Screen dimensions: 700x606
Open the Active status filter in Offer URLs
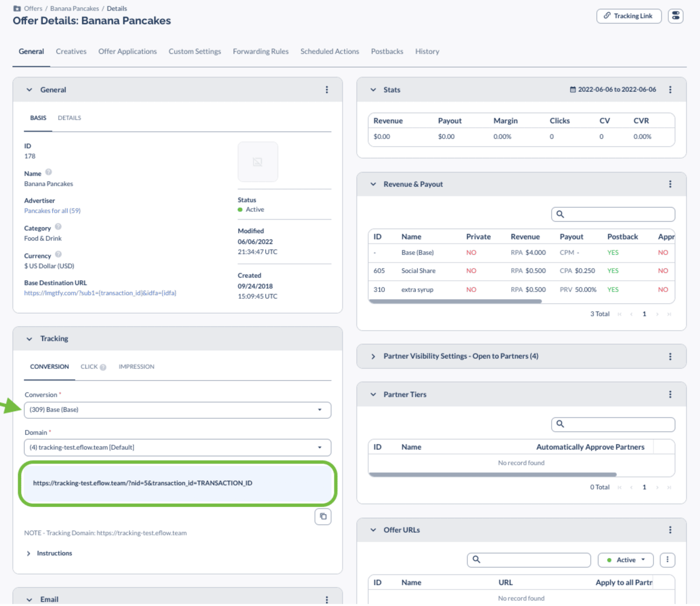(626, 560)
